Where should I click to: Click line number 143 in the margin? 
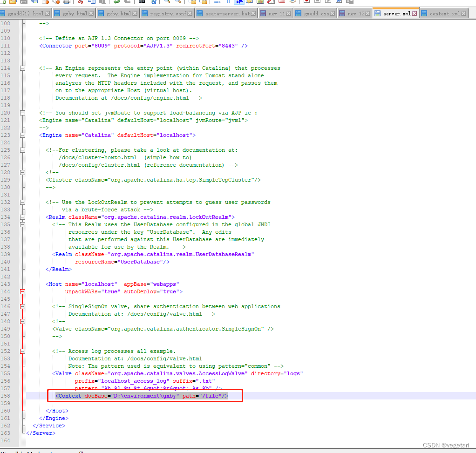point(5,284)
